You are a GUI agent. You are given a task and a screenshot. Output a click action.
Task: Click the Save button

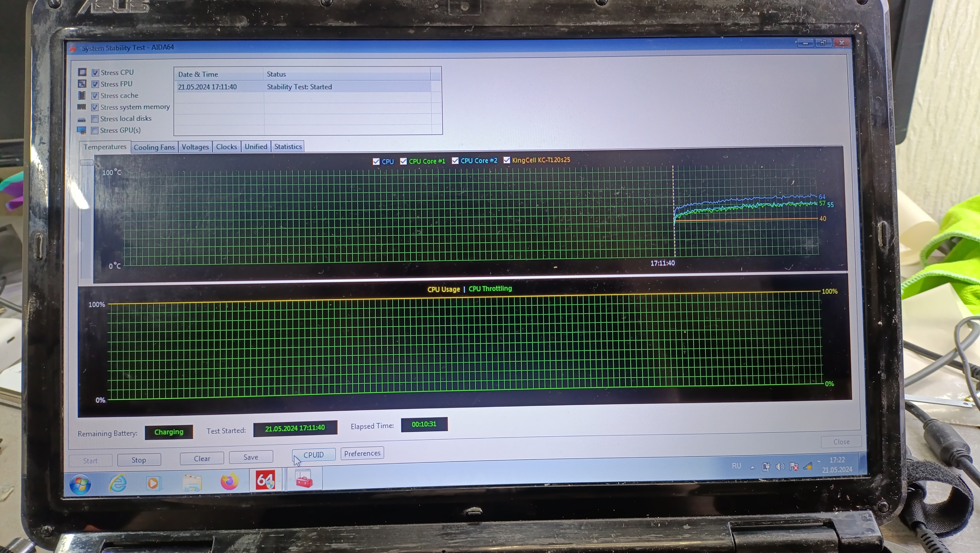pos(251,457)
